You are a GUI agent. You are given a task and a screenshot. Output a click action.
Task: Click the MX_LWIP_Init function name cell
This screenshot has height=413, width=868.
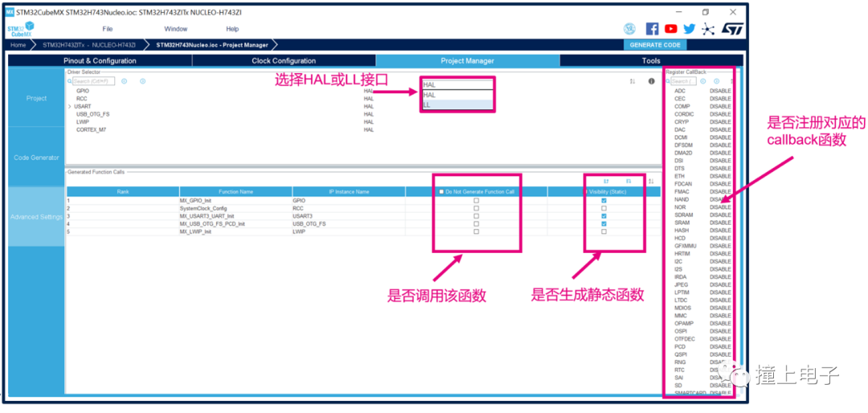point(235,231)
